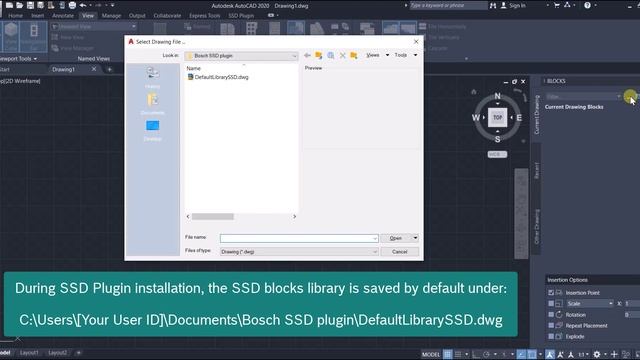Open the Manage ribbon tab
This screenshot has height=360, width=640.
tap(111, 16)
